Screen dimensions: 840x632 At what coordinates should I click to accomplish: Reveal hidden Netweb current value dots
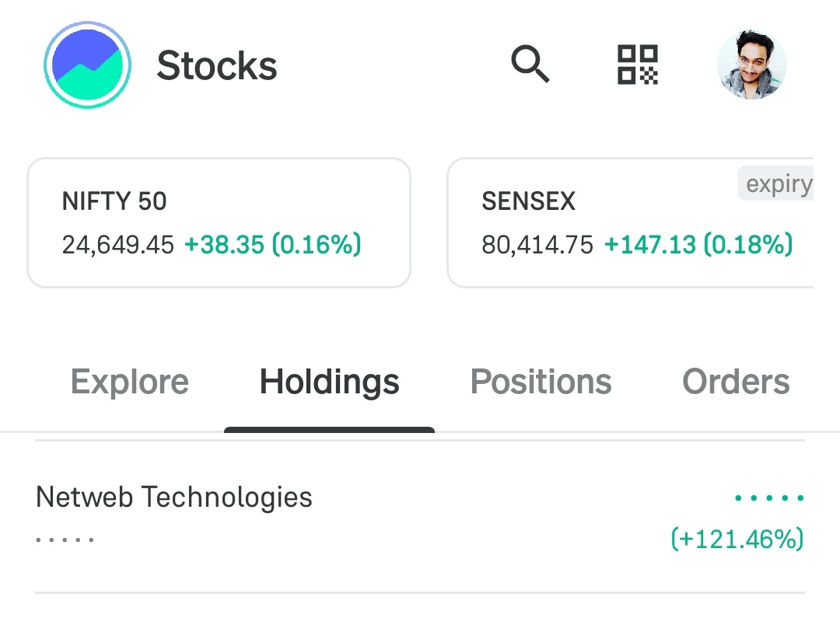769,498
